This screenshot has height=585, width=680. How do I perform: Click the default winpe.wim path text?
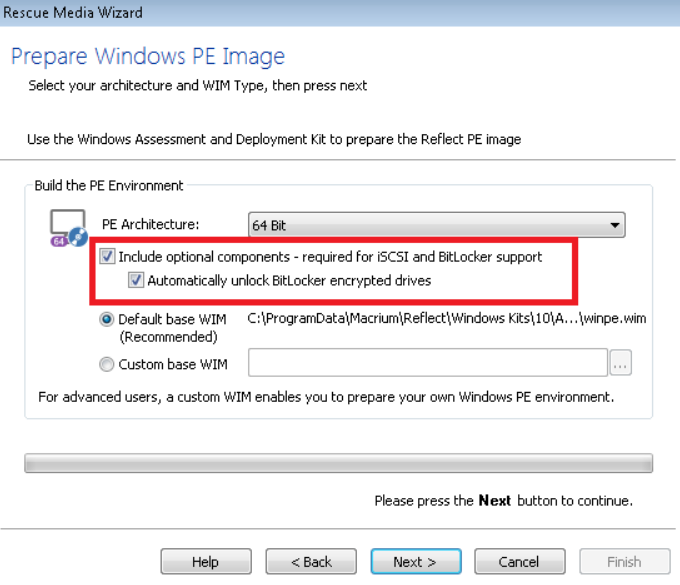(452, 320)
